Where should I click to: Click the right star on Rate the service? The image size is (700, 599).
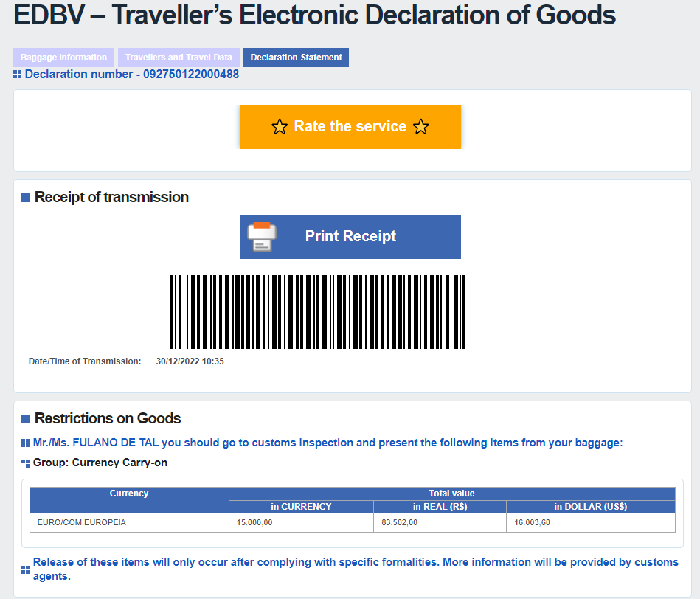(421, 127)
